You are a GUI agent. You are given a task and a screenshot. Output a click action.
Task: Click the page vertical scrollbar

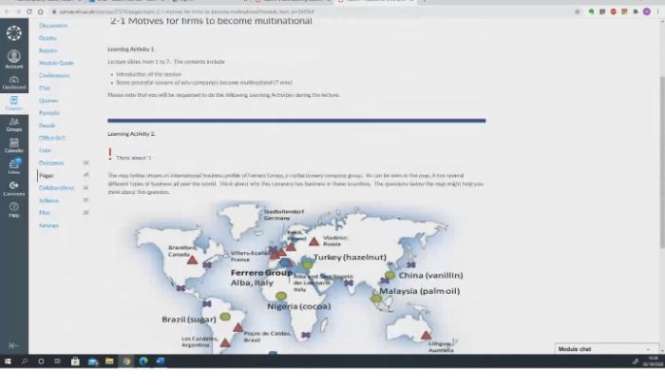[662, 161]
